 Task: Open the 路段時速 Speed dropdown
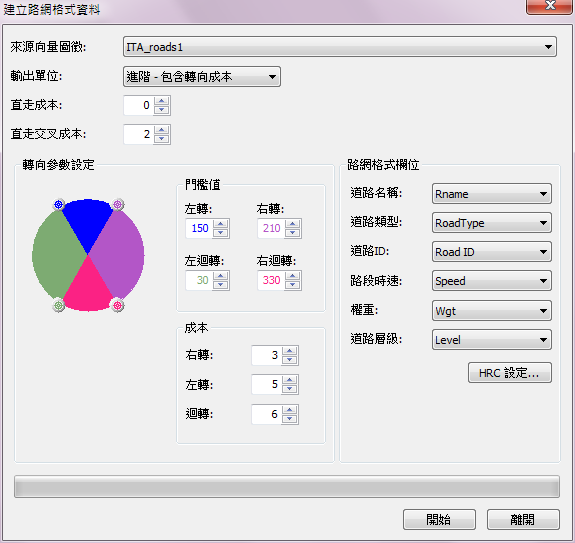click(491, 280)
